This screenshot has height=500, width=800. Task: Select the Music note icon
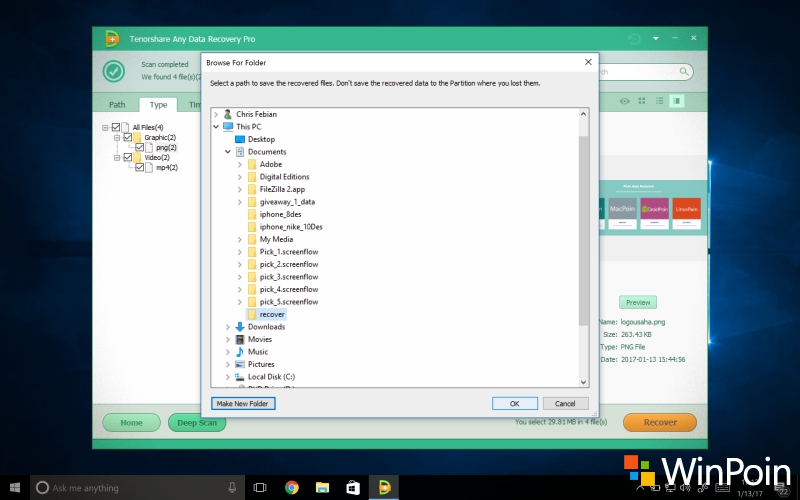click(240, 352)
